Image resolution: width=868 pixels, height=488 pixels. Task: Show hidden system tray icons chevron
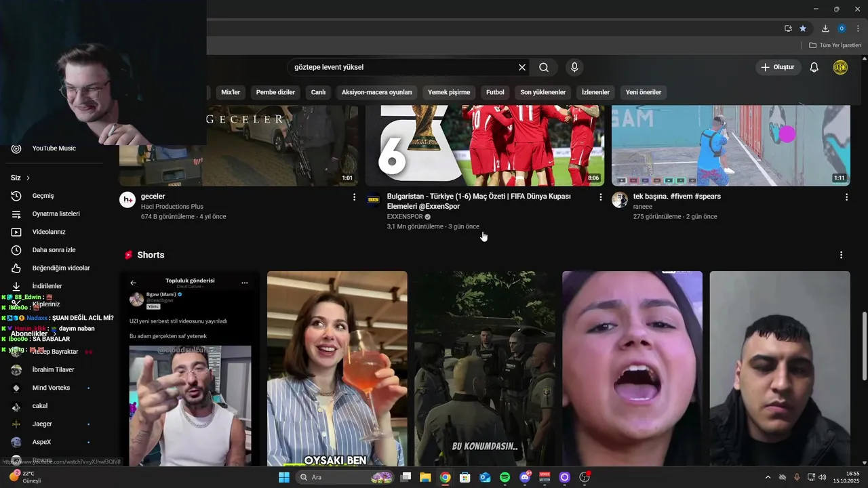[x=768, y=477]
